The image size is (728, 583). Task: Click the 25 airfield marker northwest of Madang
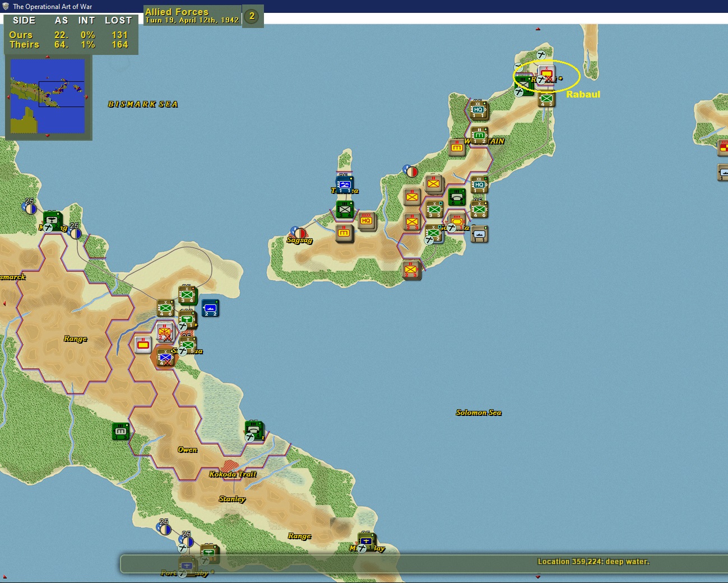coord(30,208)
